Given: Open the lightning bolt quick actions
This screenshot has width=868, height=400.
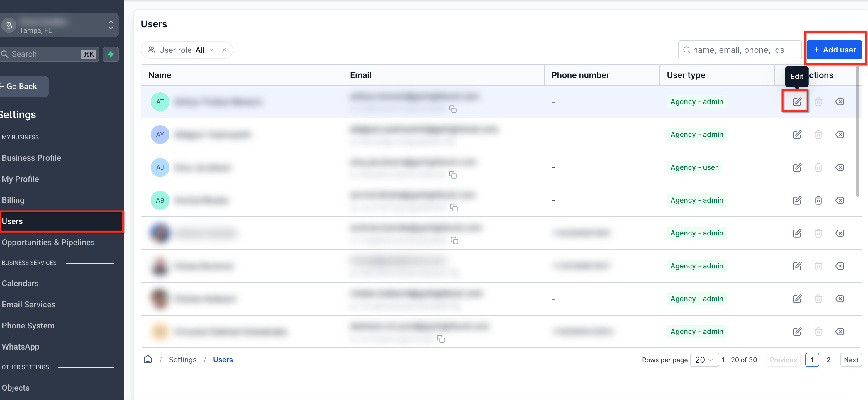Looking at the screenshot, I should click(x=111, y=54).
